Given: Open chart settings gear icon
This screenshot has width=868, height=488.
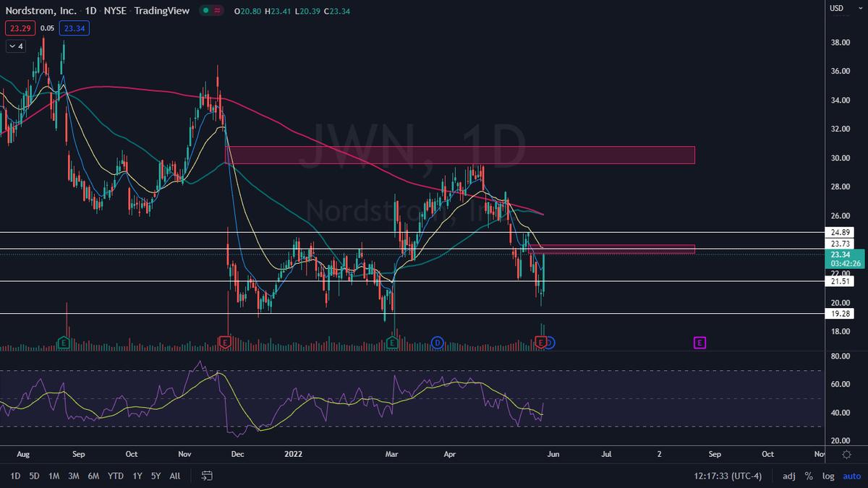Looking at the screenshot, I should pos(847,454).
